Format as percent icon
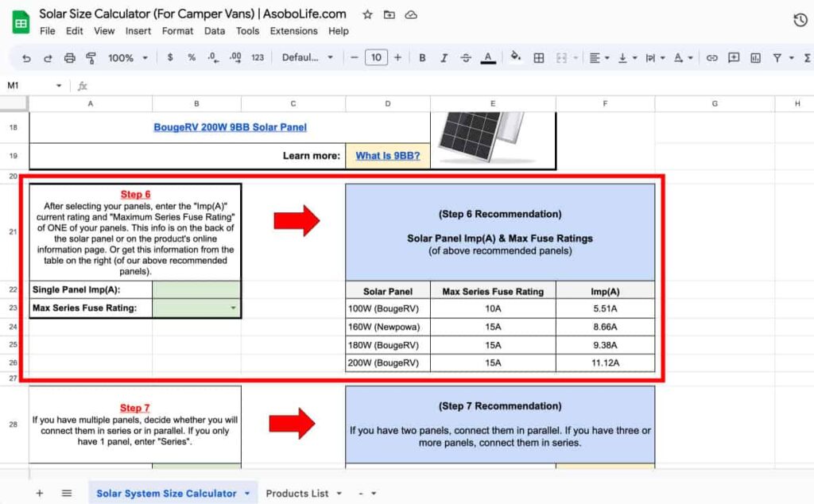The image size is (814, 504). [192, 57]
